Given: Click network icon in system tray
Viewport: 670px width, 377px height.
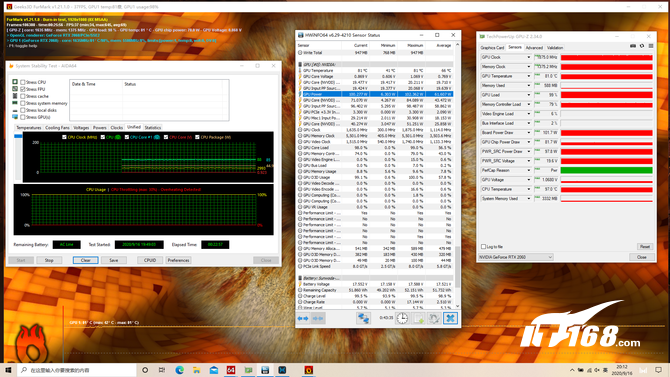Looking at the screenshot, I should (x=589, y=370).
